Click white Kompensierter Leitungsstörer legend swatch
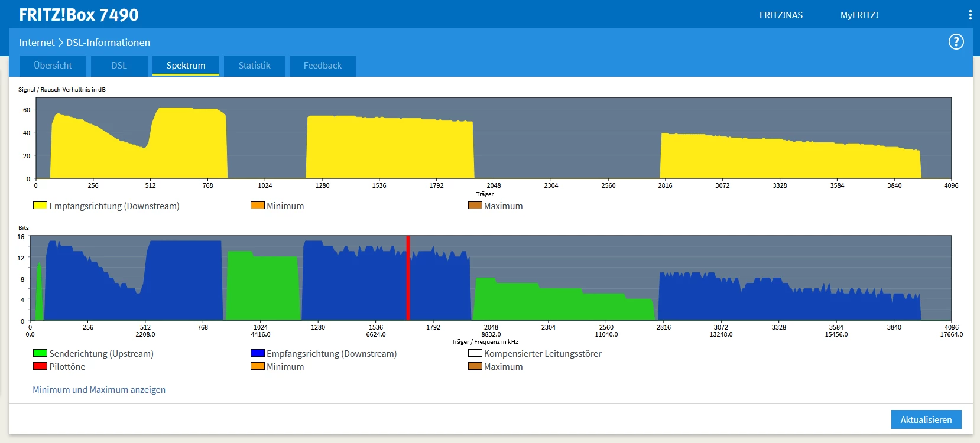This screenshot has width=980, height=443. pyautogui.click(x=475, y=353)
